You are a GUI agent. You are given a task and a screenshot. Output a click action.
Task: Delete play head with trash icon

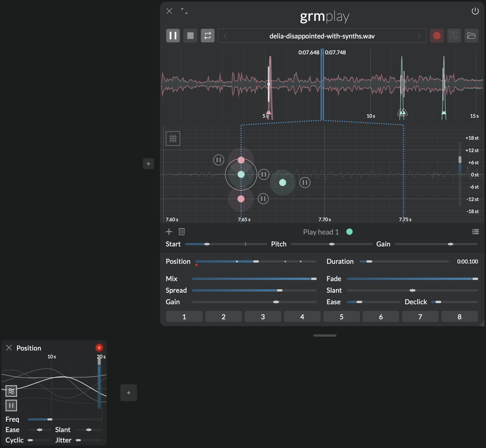click(182, 232)
